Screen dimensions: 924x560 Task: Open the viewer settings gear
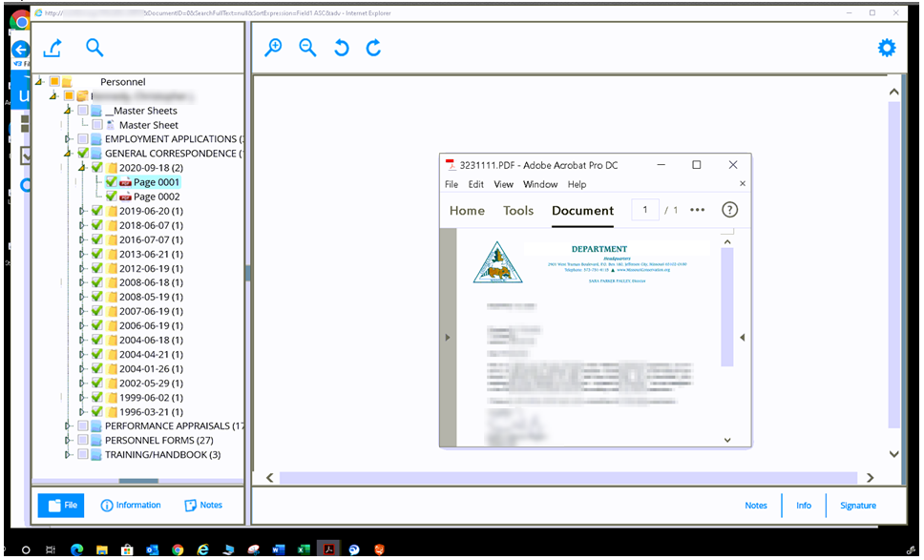click(x=886, y=47)
